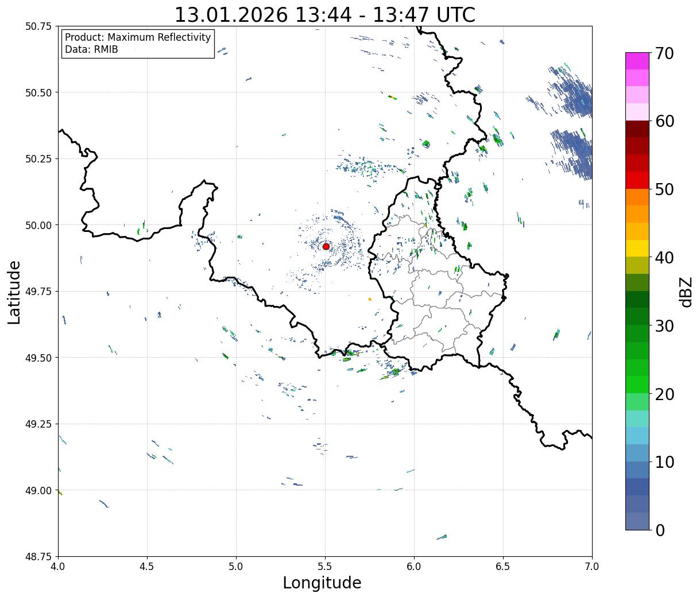700x597 pixels.
Task: Click the longitude tick label 5.0
Action: coord(236,567)
